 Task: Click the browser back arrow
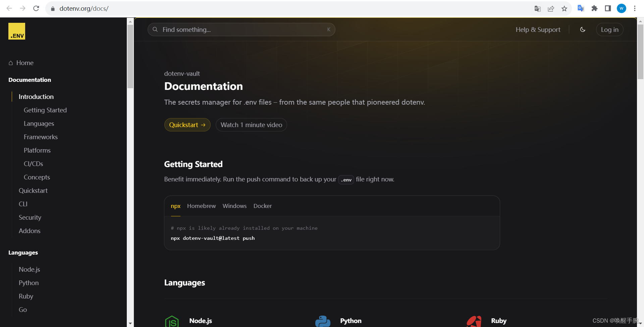9,8
